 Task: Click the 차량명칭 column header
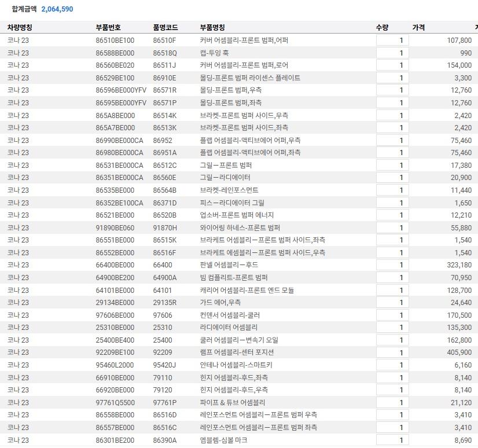(20, 27)
